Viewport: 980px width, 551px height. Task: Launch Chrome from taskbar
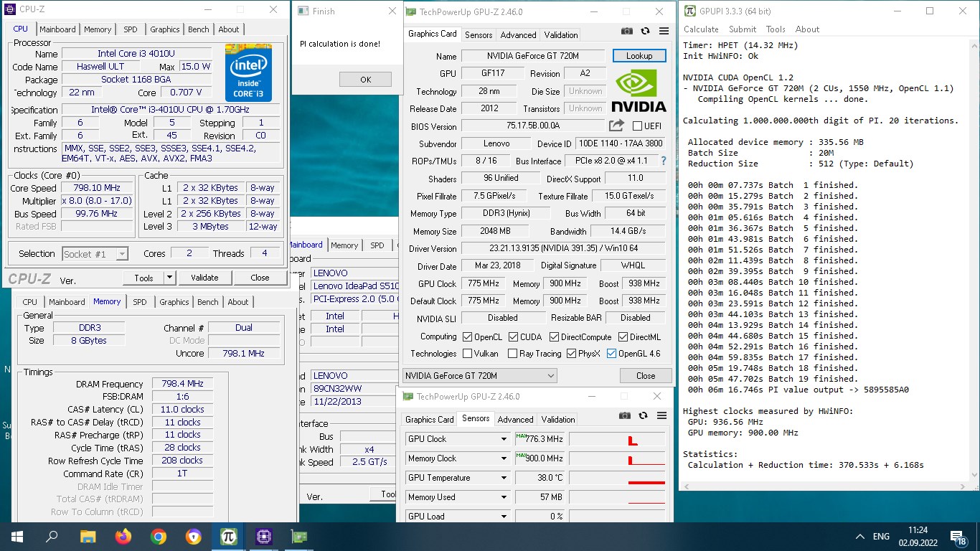pos(159,536)
